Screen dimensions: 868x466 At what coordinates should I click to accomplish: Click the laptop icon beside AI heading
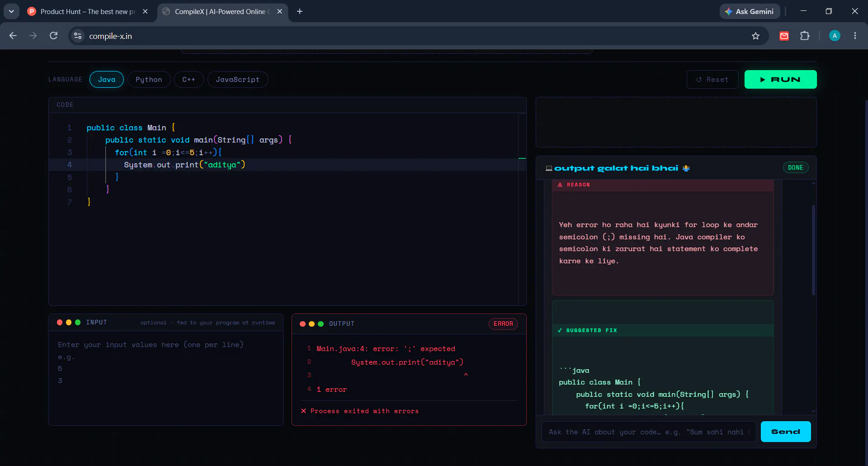coord(549,168)
